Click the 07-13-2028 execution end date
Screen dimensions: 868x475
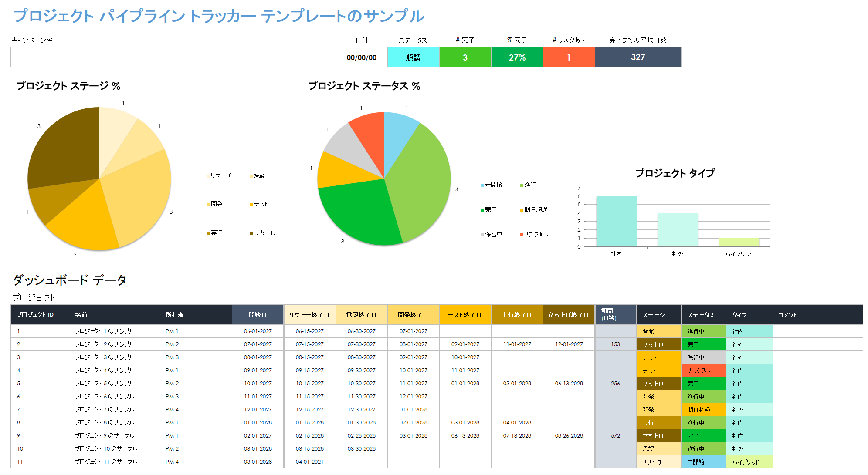pyautogui.click(x=517, y=436)
